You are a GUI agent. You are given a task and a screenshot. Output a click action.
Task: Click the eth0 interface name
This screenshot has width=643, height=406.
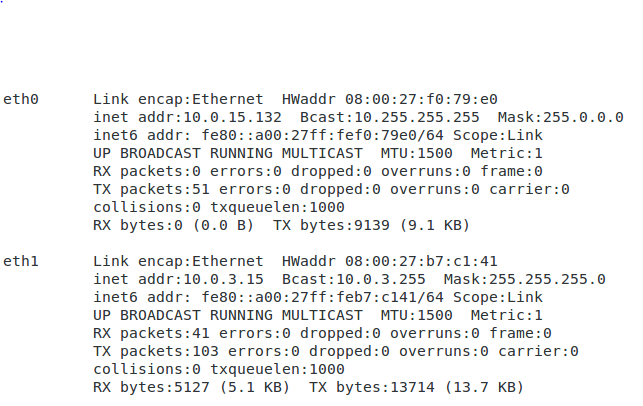[21, 99]
